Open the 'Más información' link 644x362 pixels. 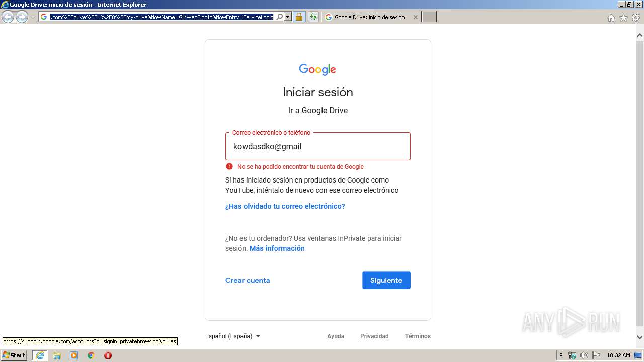277,248
